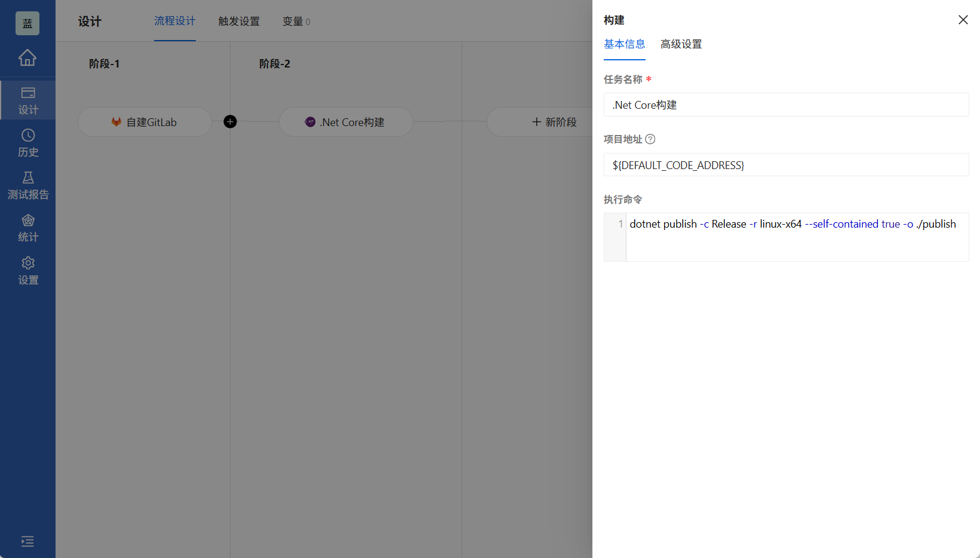Click the 蓝 avatar badge at top left
Viewport: 980px width, 558px height.
coord(27,23)
